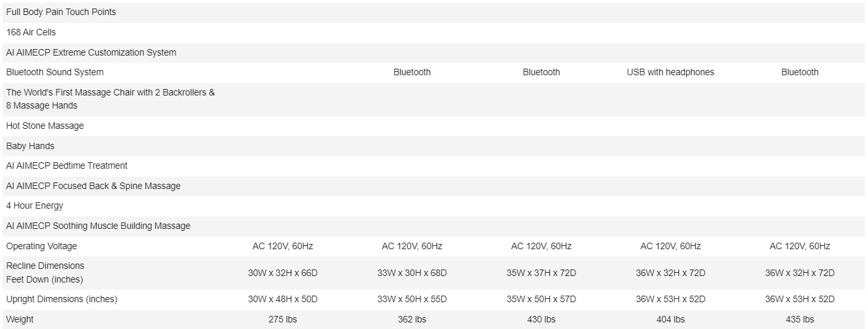Click AI AIMECP Focused Back & Spine Massage
Screen dimensions: 868x329
tap(93, 186)
